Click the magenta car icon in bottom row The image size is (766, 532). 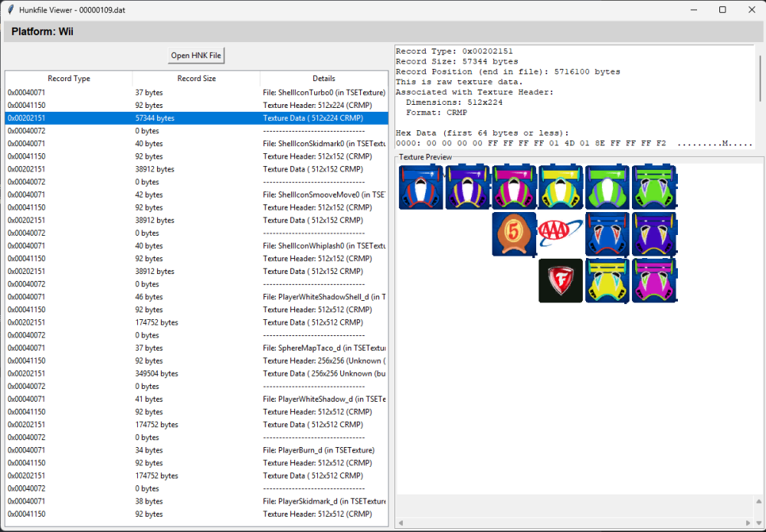pos(653,280)
